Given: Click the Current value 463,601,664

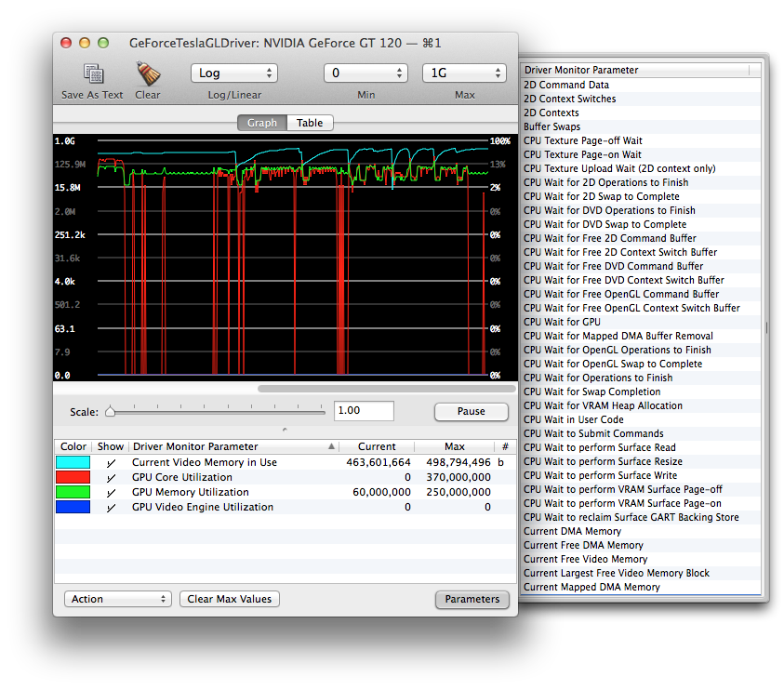Looking at the screenshot, I should [x=379, y=462].
